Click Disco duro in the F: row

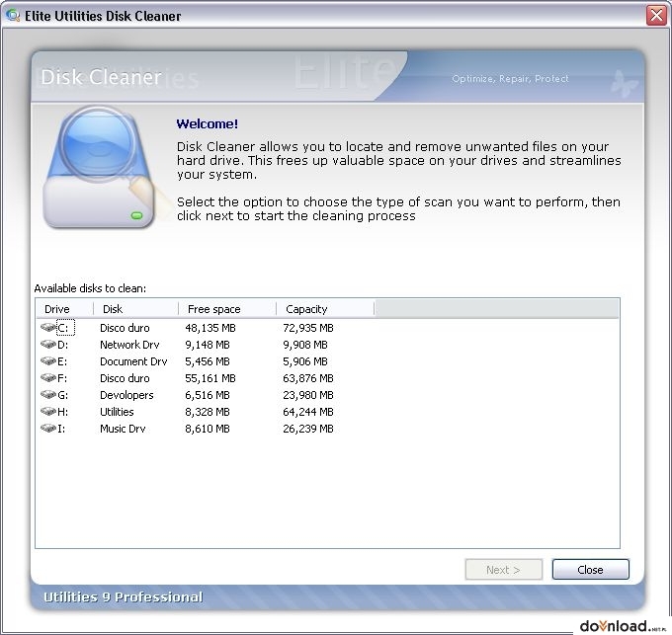click(125, 378)
